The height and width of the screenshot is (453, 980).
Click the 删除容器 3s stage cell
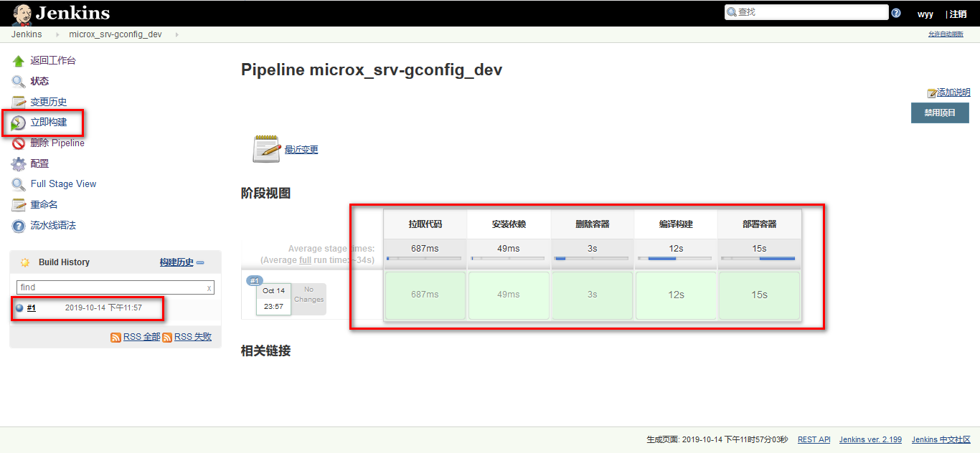click(592, 295)
